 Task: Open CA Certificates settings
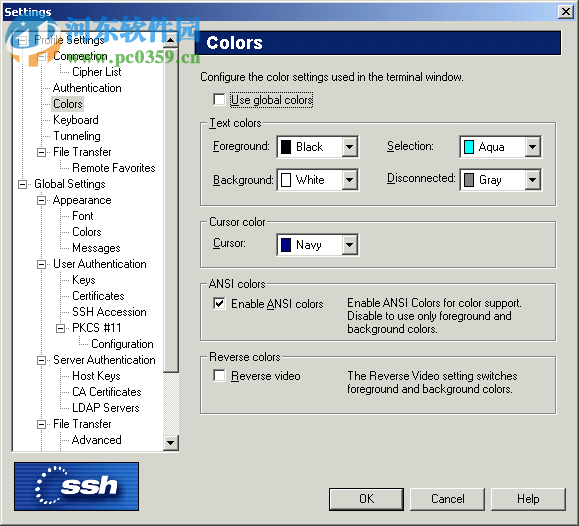(107, 392)
